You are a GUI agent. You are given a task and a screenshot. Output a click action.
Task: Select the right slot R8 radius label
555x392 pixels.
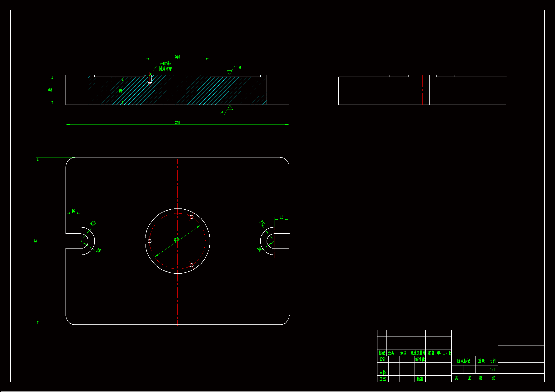260,249
